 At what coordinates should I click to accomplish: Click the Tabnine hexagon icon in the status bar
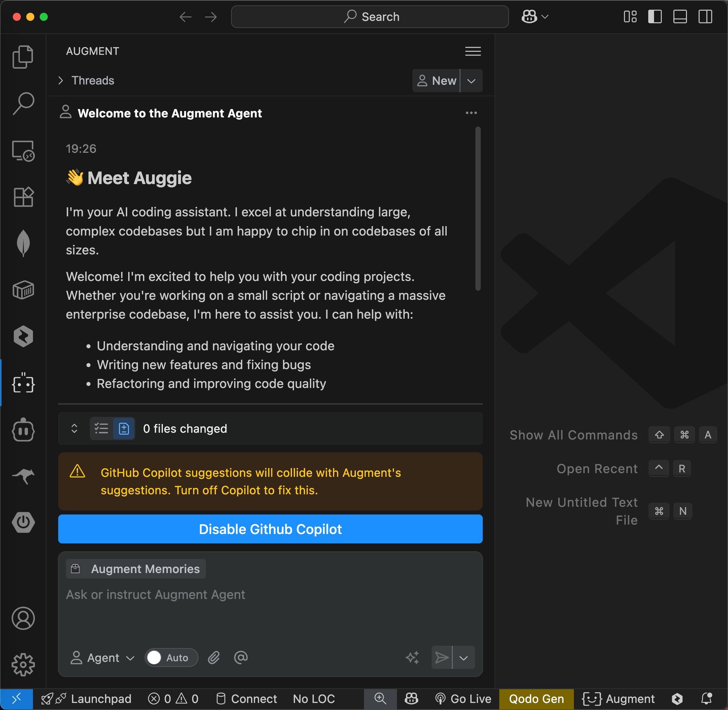677,699
